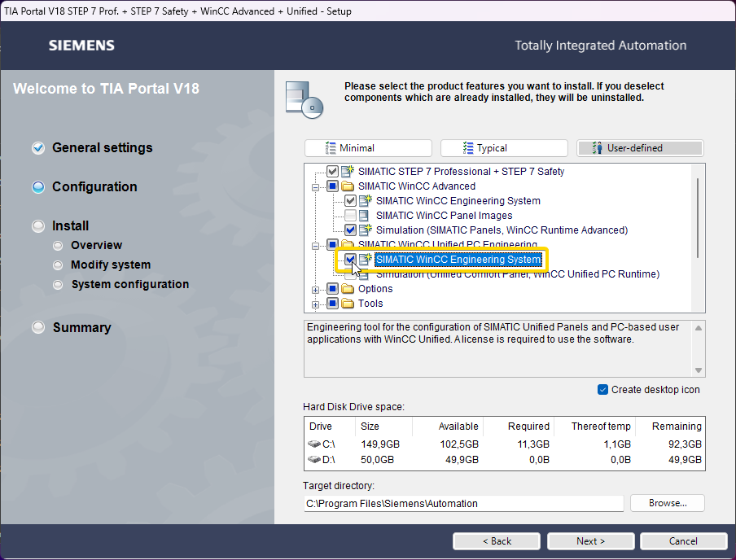This screenshot has height=560, width=736.
Task: Click the Remaining column header
Action: (x=677, y=427)
